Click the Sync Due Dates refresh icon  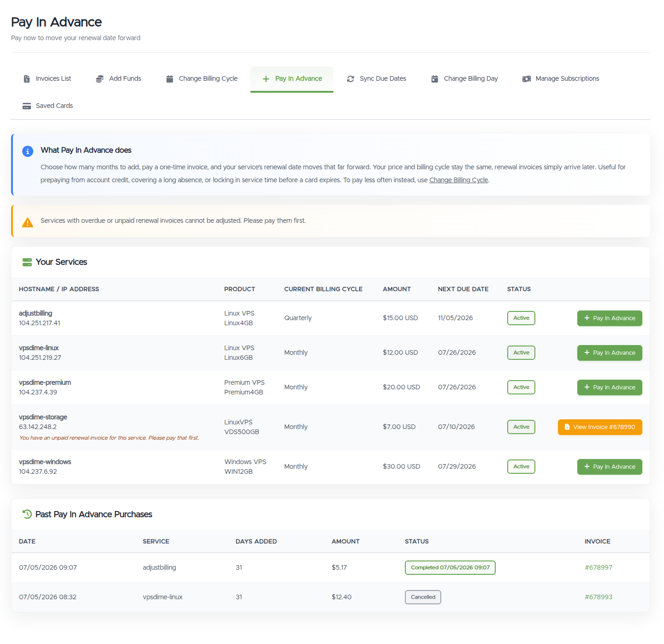350,79
